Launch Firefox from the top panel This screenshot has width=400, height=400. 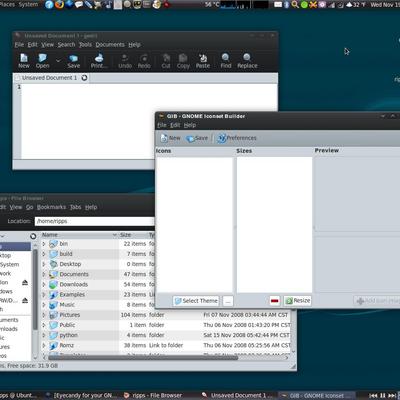[59, 4]
